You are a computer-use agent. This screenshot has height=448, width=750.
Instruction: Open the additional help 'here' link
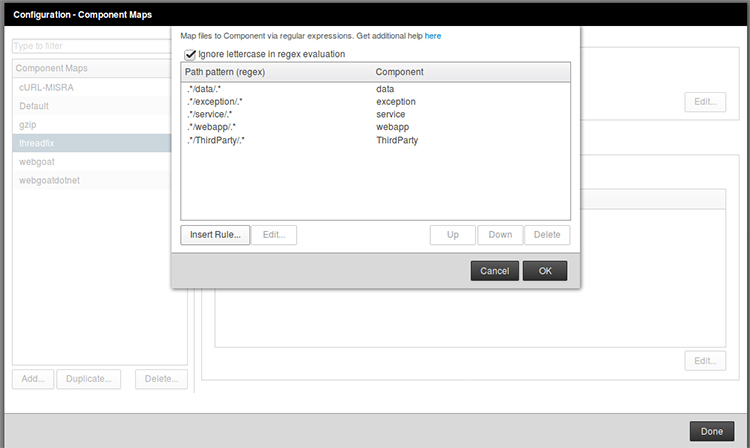point(433,36)
